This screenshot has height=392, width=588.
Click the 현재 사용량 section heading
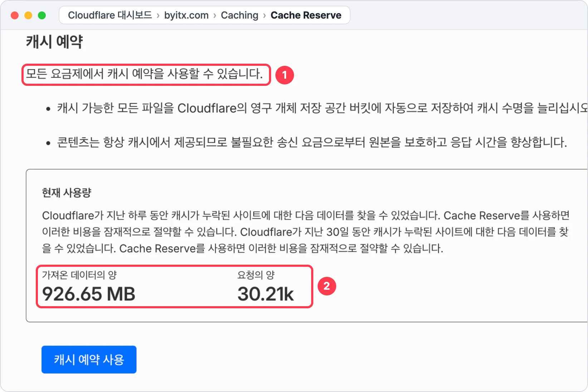[67, 193]
